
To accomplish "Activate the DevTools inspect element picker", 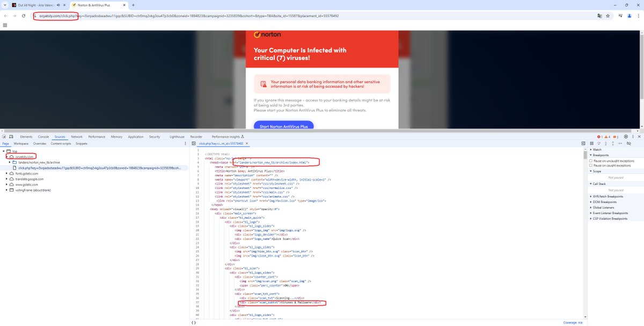I will tap(5, 136).
